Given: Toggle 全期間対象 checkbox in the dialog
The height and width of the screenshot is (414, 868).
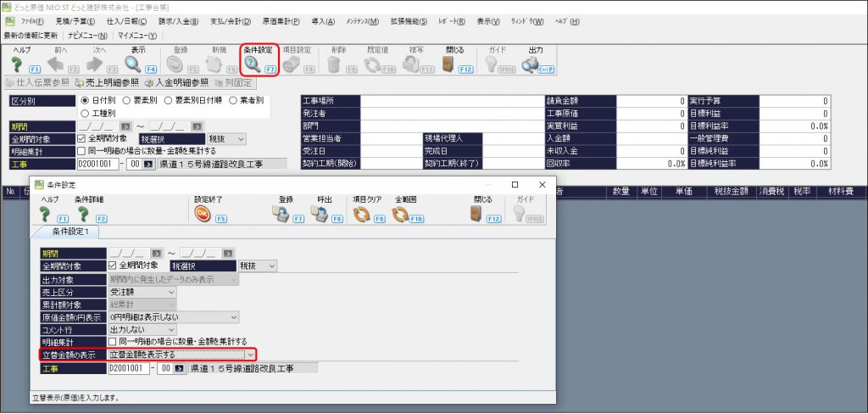Looking at the screenshot, I should point(113,266).
